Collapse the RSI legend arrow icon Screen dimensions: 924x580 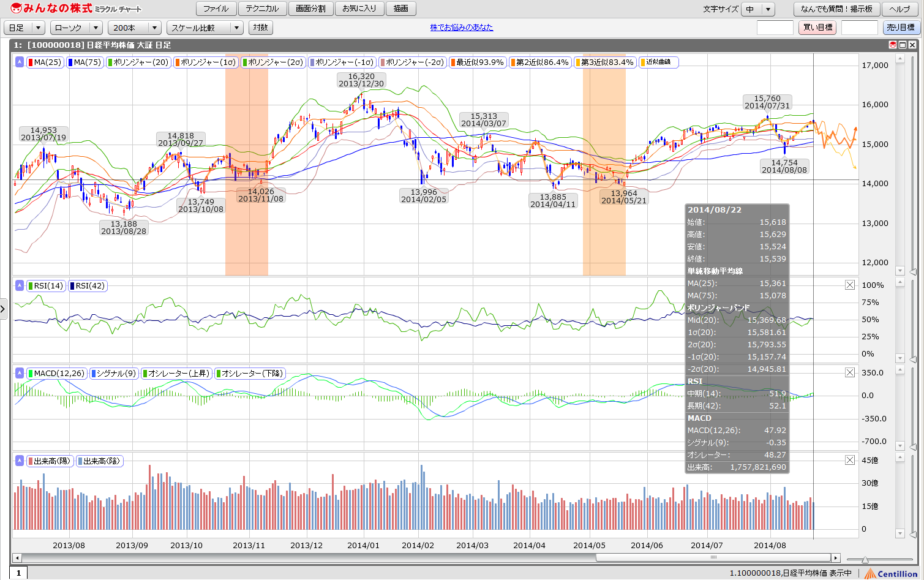click(x=20, y=285)
